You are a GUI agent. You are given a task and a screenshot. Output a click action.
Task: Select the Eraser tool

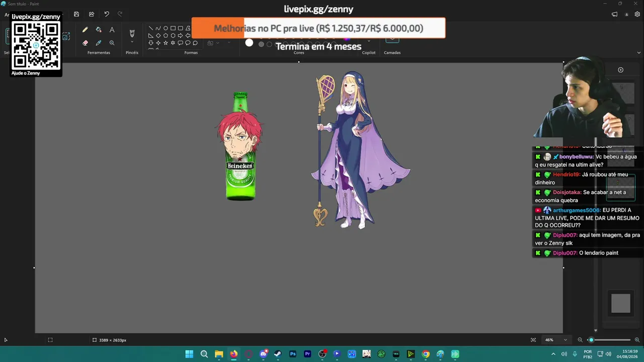coord(85,43)
